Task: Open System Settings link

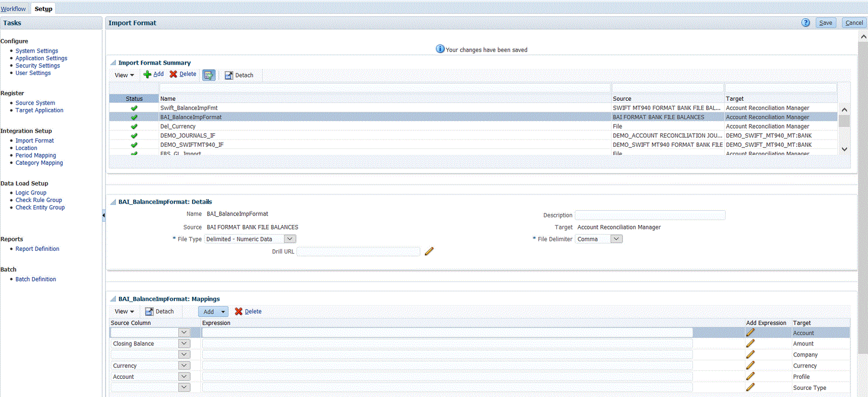Action: click(x=37, y=51)
